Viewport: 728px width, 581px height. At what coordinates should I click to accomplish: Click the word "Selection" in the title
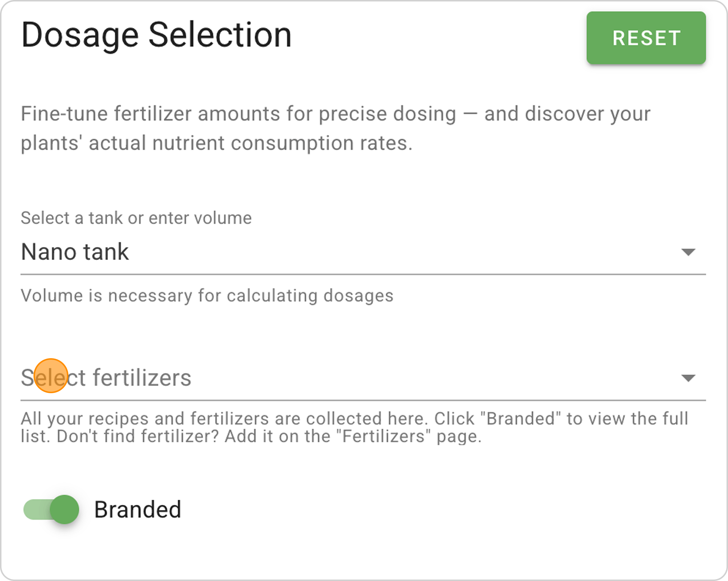tap(220, 35)
